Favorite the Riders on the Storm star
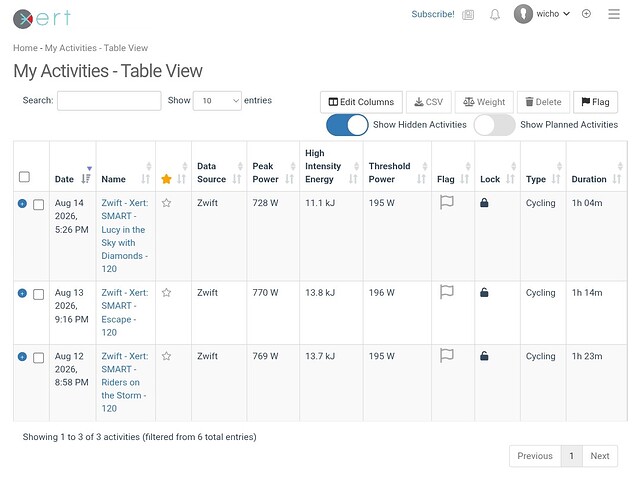 166,356
